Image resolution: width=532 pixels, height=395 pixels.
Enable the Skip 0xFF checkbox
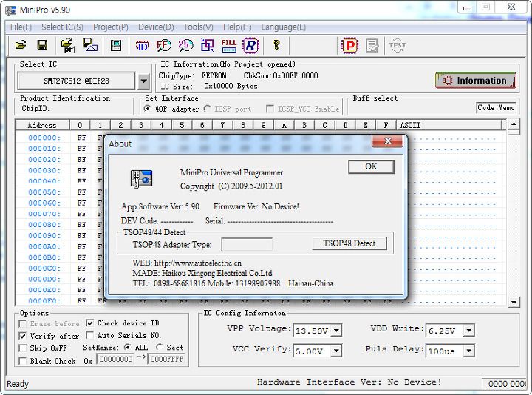click(22, 348)
